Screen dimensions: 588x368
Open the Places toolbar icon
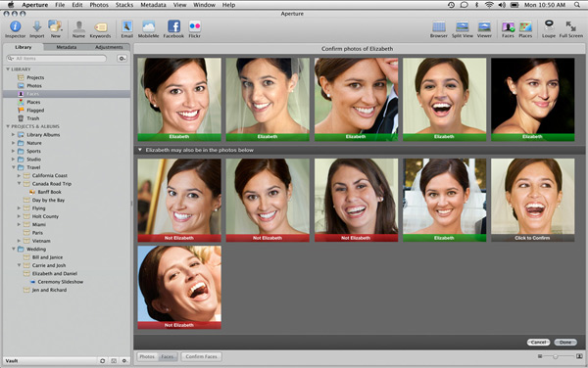[x=525, y=27]
